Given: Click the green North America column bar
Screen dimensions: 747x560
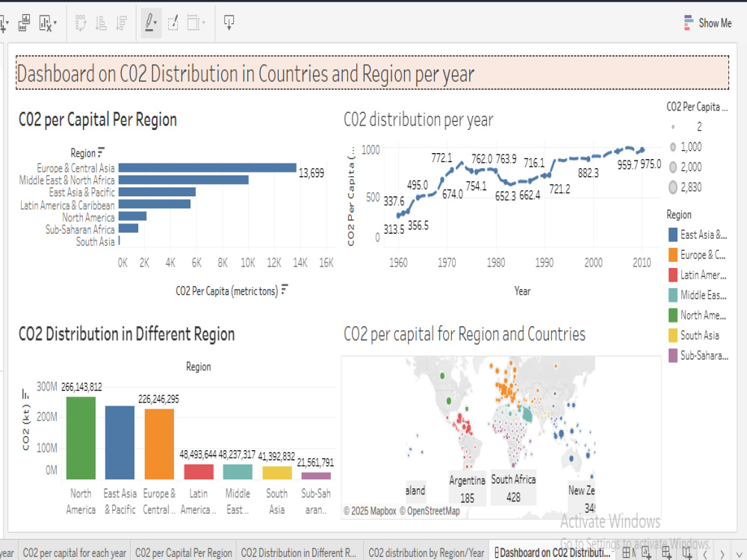Looking at the screenshot, I should pos(81,438).
